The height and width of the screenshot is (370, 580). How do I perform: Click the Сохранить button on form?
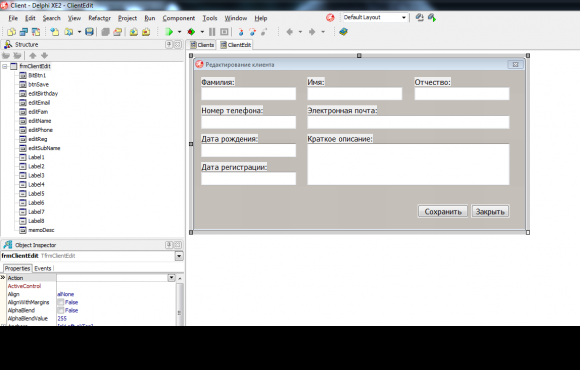click(x=443, y=211)
